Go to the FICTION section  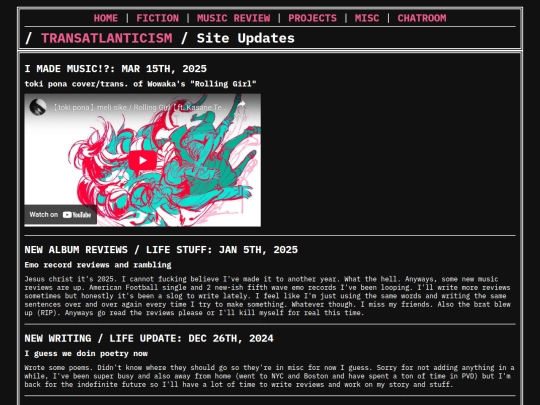pyautogui.click(x=157, y=18)
